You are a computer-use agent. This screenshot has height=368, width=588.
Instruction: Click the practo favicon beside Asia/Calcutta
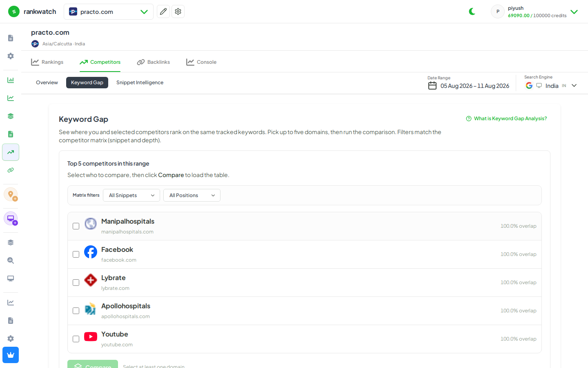[35, 44]
